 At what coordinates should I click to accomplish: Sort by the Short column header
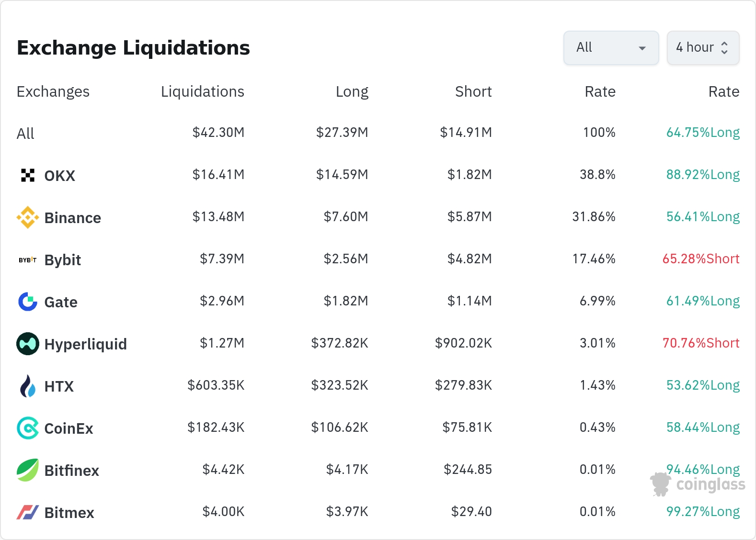[x=473, y=91]
